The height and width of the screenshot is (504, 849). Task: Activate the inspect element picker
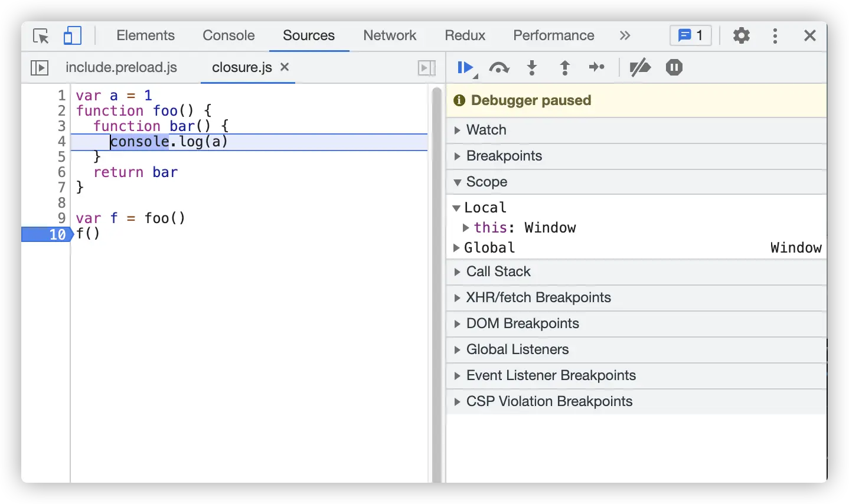coord(41,36)
